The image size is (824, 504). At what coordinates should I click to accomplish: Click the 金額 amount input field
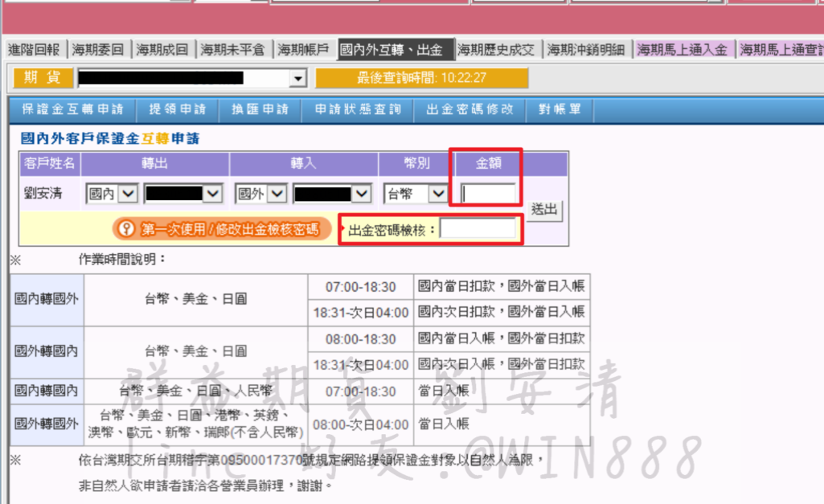coord(488,194)
